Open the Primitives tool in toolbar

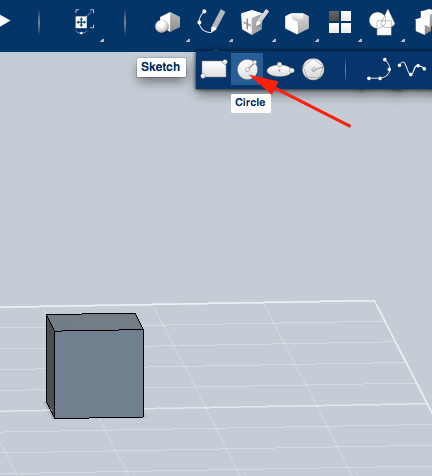[x=167, y=23]
